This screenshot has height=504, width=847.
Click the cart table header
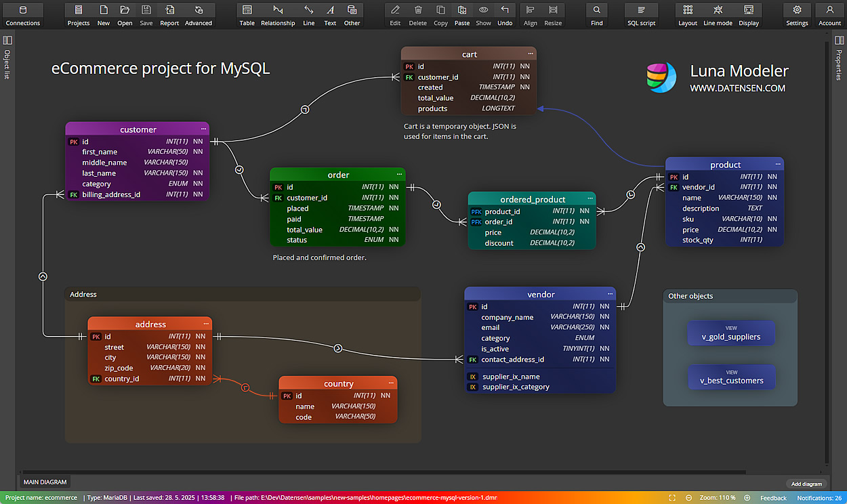tap(469, 54)
